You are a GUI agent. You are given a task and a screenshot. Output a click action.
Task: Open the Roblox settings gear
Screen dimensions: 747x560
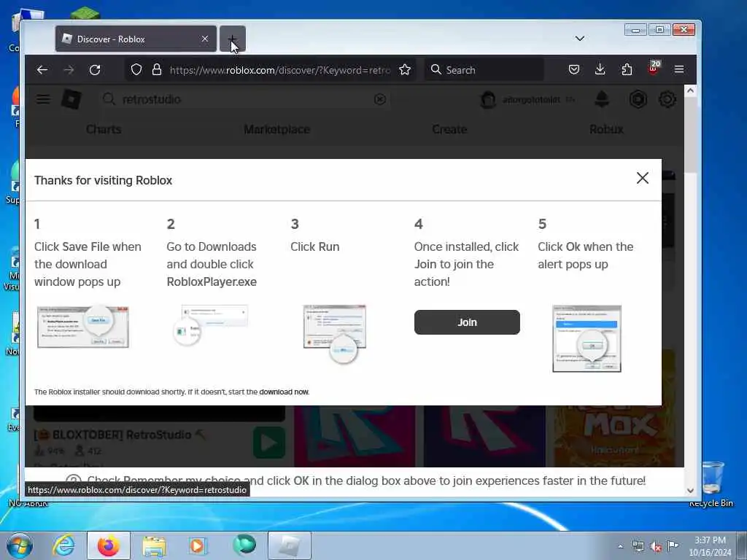click(x=667, y=99)
